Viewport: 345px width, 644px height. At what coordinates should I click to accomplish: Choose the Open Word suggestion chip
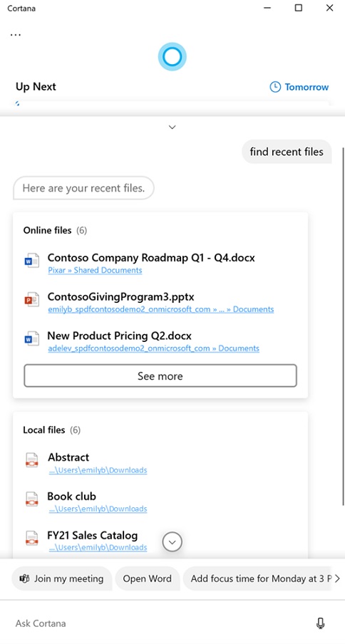[148, 578]
